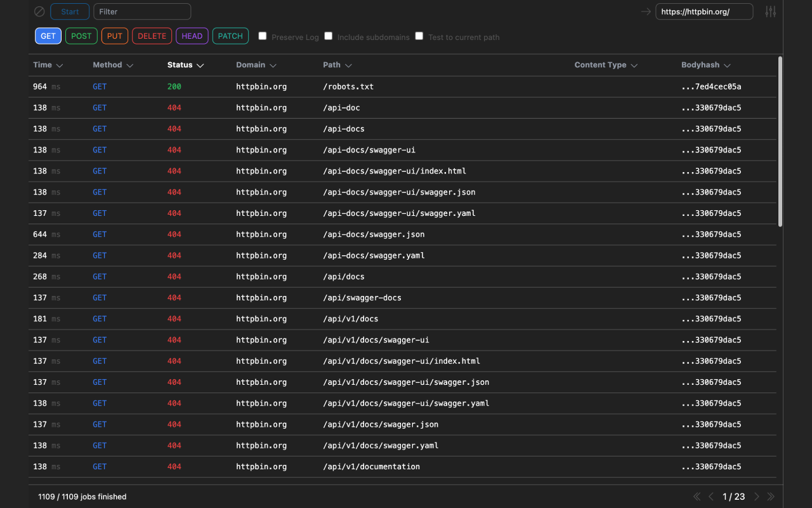
Task: Click the Start button
Action: (x=70, y=11)
